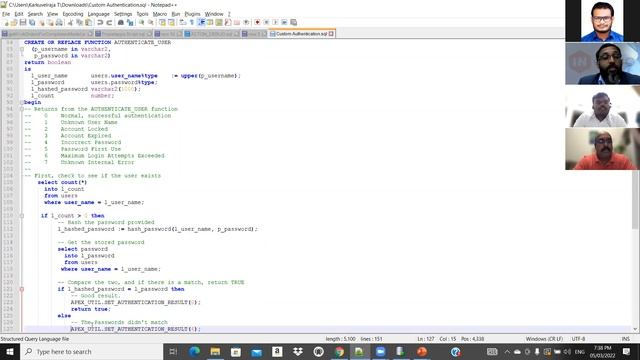Select video thumbnail of man in orange shirt
The height and width of the screenshot is (360, 640).
point(602,149)
